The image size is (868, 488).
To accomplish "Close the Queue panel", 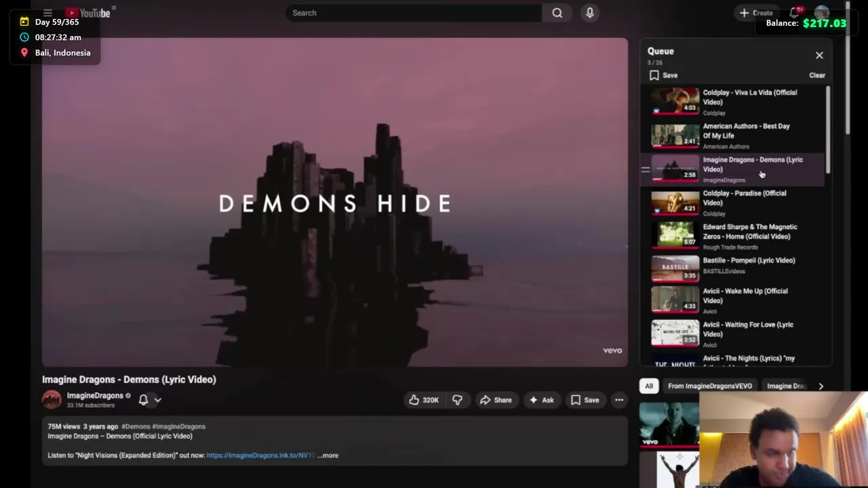I will pos(819,56).
